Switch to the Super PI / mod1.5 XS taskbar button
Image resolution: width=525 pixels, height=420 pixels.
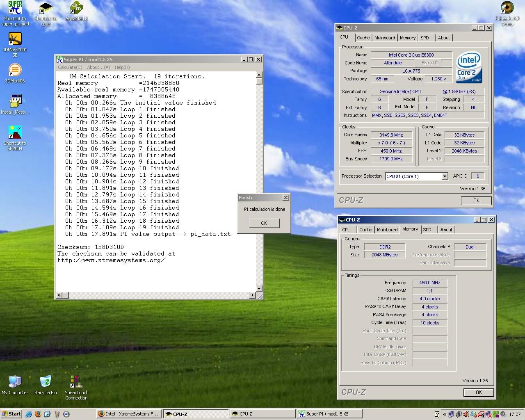pyautogui.click(x=329, y=414)
